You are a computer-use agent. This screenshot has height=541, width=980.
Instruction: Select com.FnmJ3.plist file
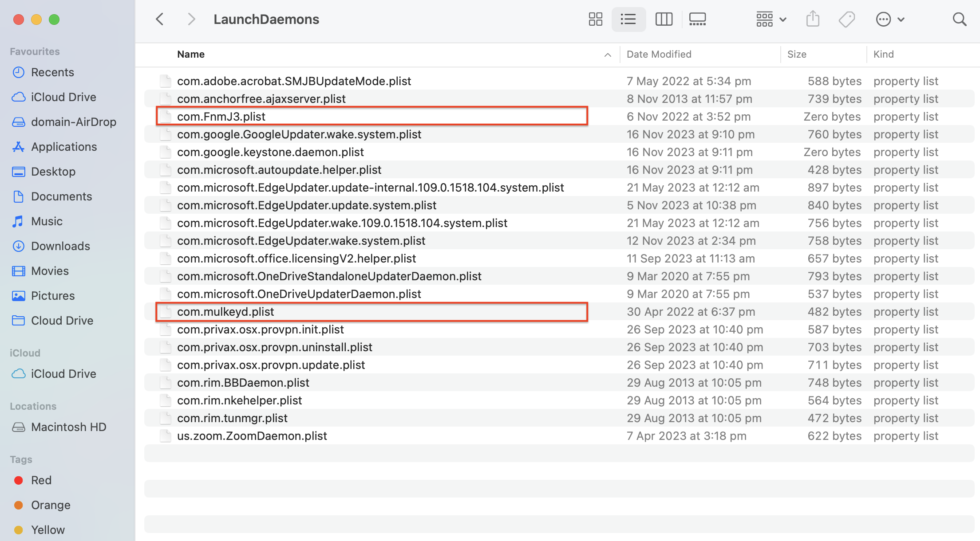(x=221, y=117)
